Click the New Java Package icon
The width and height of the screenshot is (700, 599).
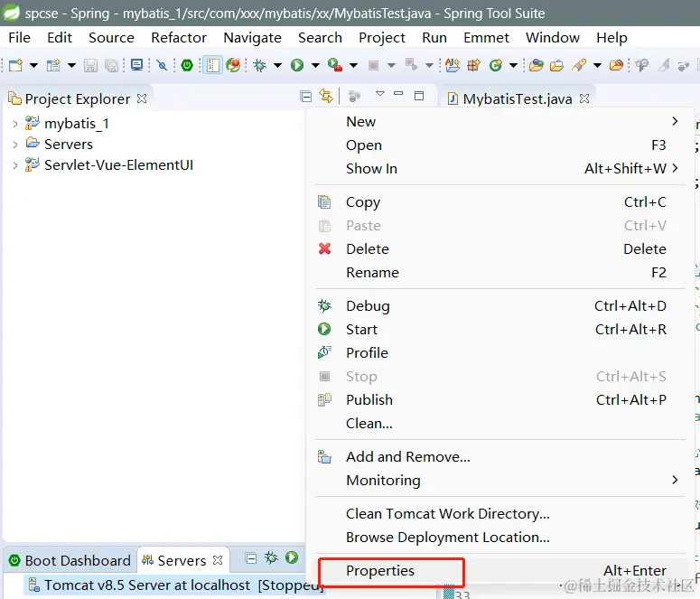[473, 66]
